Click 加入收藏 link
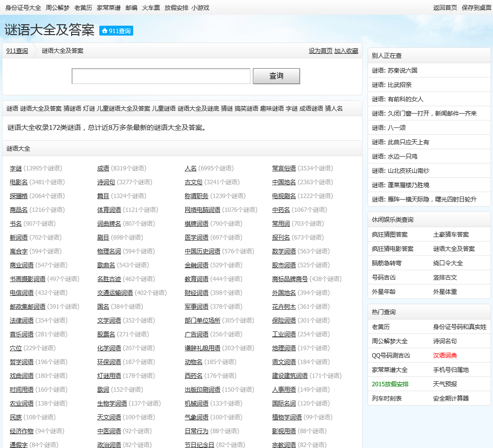Viewport: 493px width, 448px height. tap(346, 51)
